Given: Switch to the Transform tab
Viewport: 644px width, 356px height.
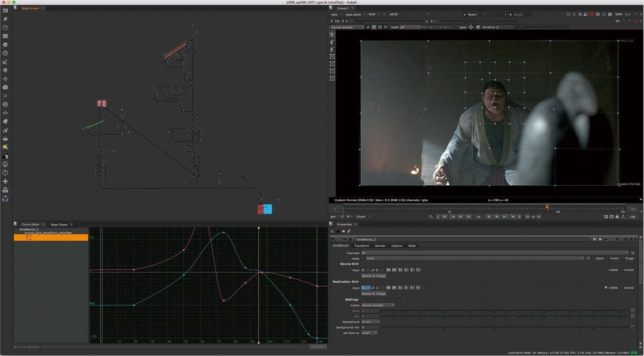Looking at the screenshot, I should (361, 246).
